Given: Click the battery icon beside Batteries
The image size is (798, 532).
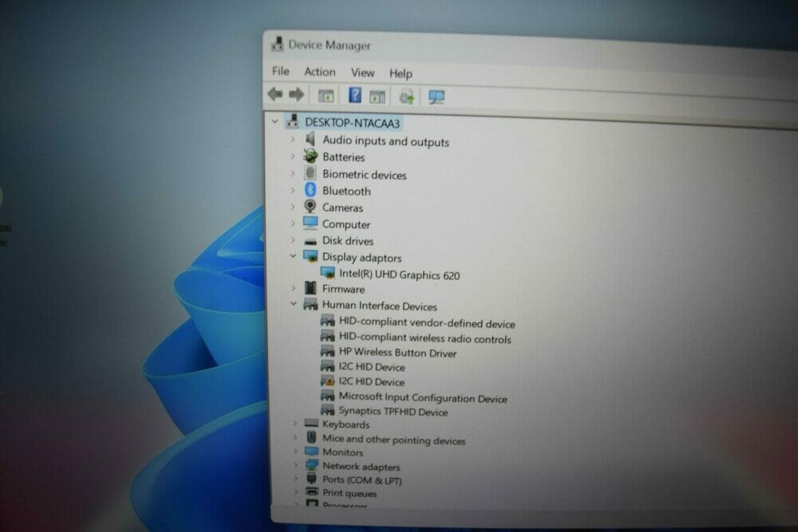Looking at the screenshot, I should click(310, 156).
